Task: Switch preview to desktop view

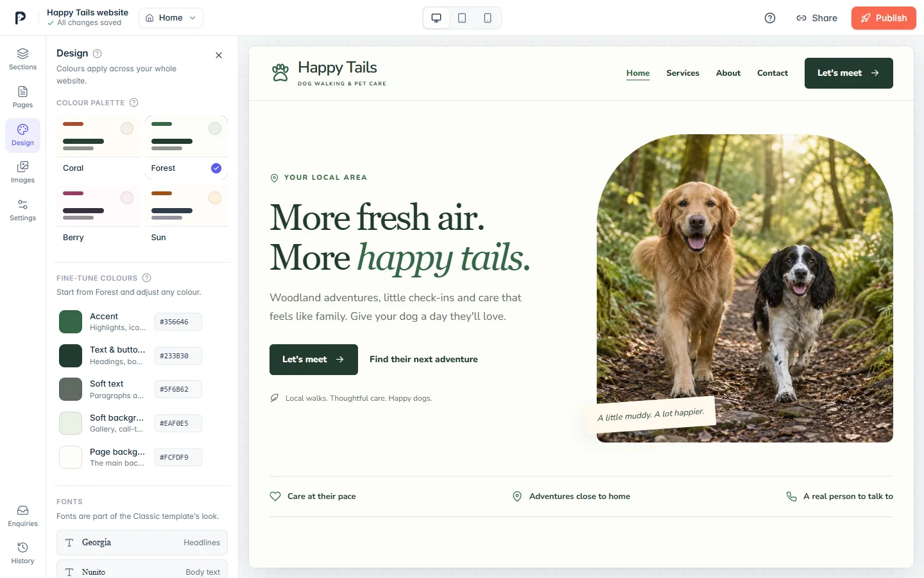Action: (436, 18)
